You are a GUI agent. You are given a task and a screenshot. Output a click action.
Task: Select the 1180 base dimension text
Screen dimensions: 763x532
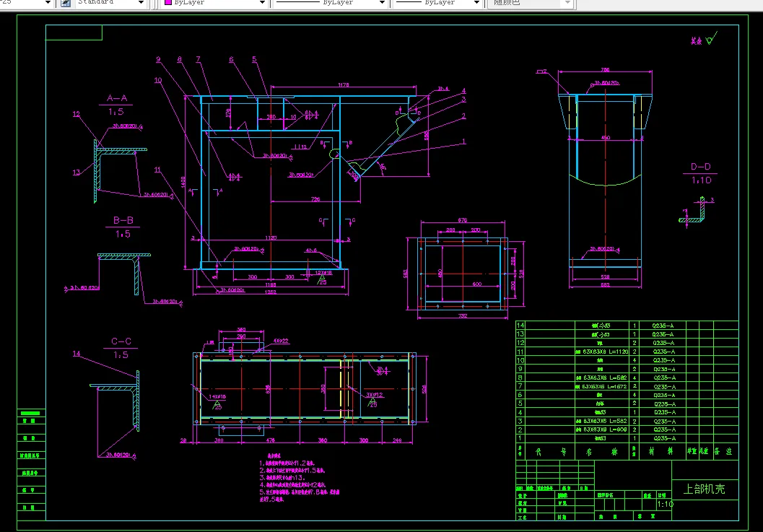(271, 284)
